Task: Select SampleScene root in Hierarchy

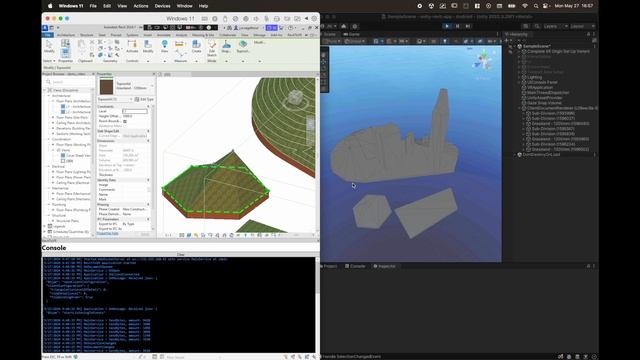Action: pos(537,46)
